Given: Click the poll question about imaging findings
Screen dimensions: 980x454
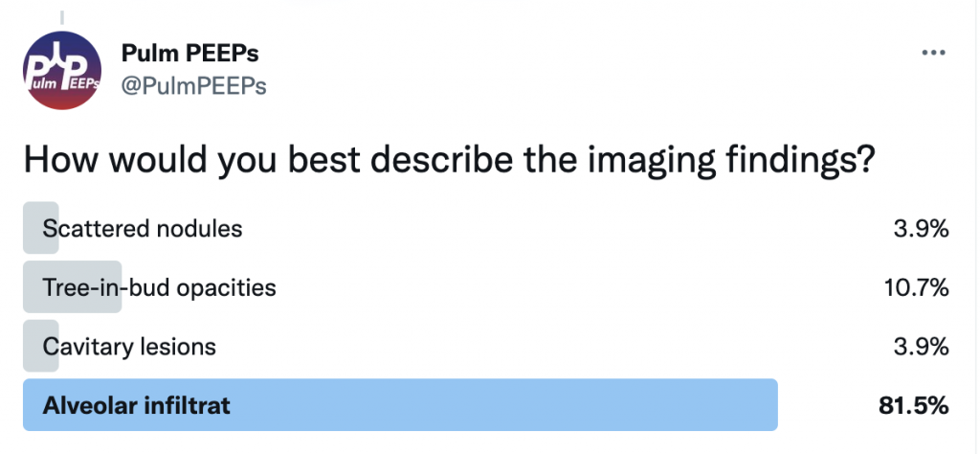Looking at the screenshot, I should [x=448, y=161].
